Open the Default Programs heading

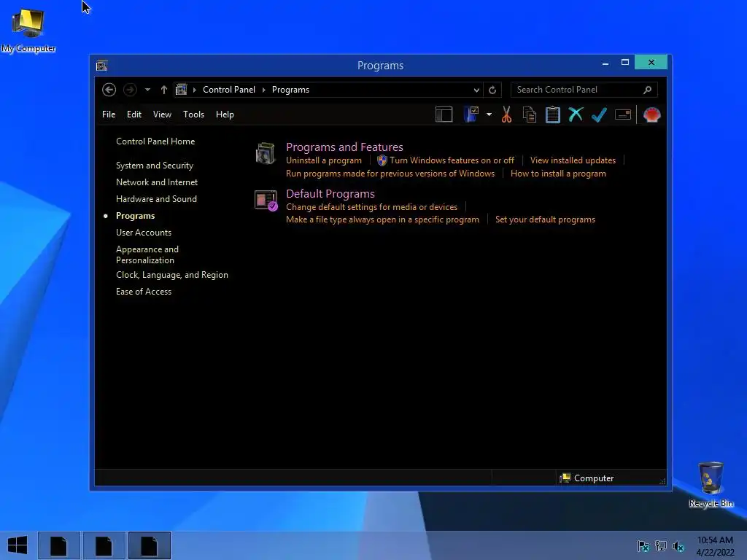(x=330, y=194)
